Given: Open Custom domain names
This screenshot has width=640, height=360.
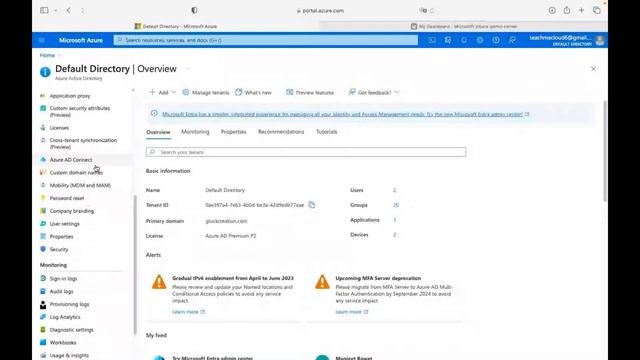Looking at the screenshot, I should (x=76, y=173).
